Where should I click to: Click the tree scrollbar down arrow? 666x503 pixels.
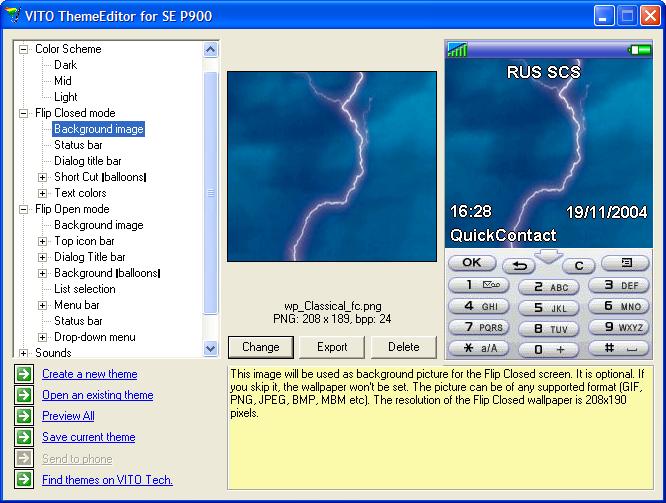[x=210, y=349]
